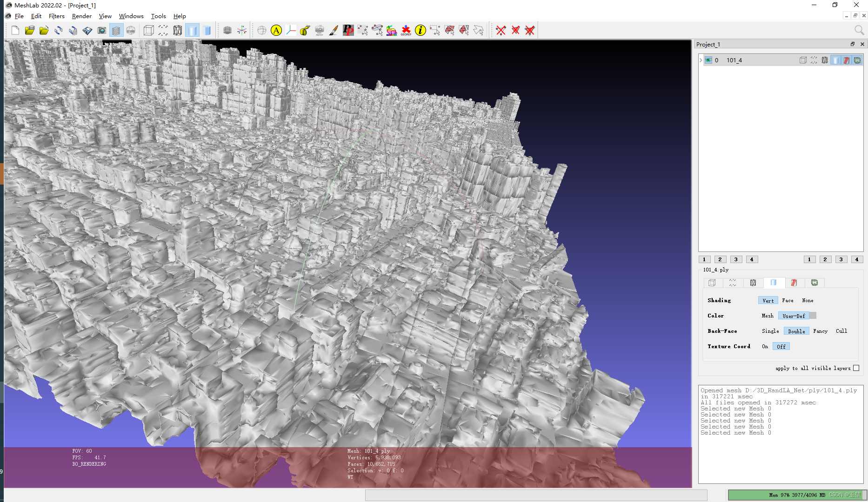
Task: Click the Georef reference scene tool
Action: click(406, 31)
